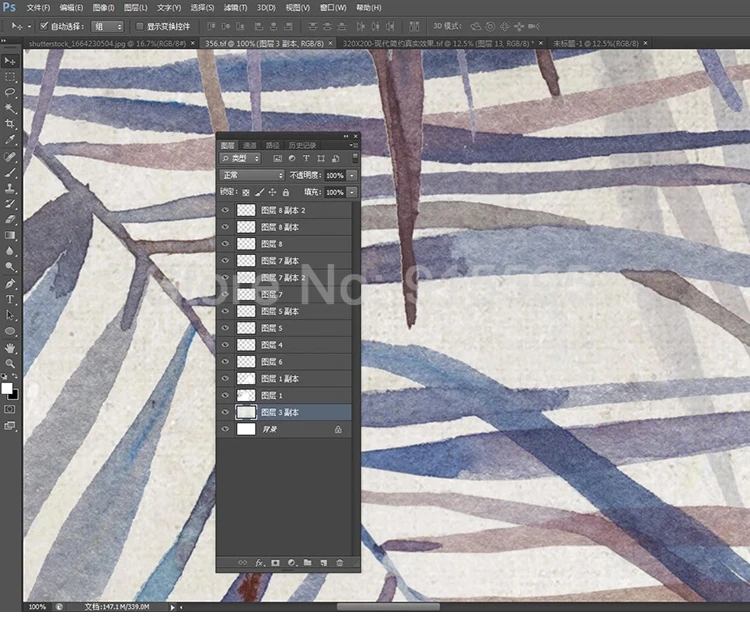
Task: Toggle the 自动选择 checkbox
Action: point(44,26)
